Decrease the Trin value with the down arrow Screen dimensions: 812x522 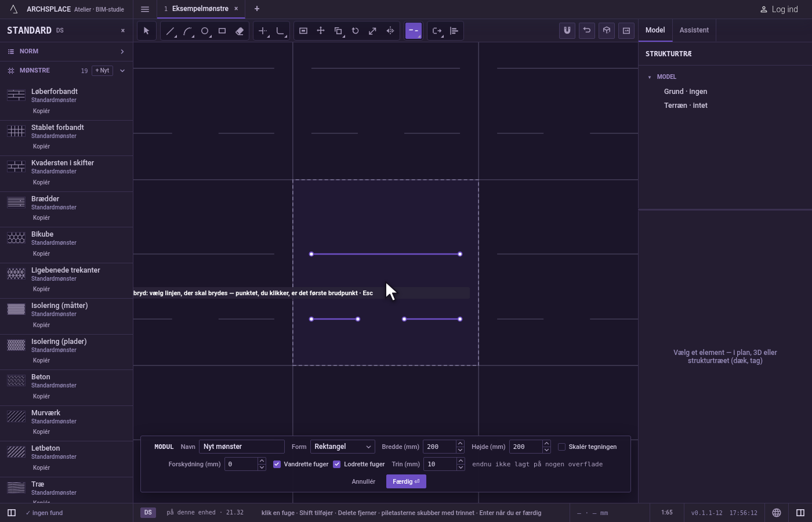461,467
